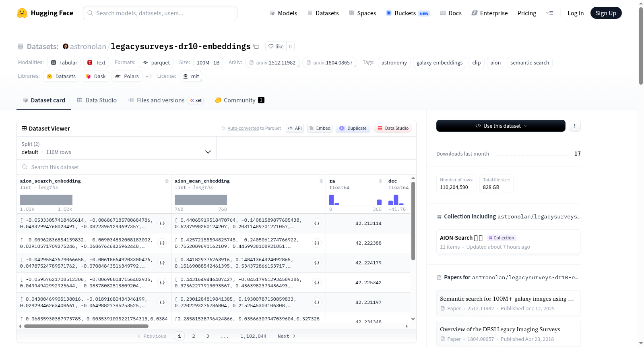The height and width of the screenshot is (347, 644).
Task: Open the Data Studio tab
Action: (x=97, y=100)
